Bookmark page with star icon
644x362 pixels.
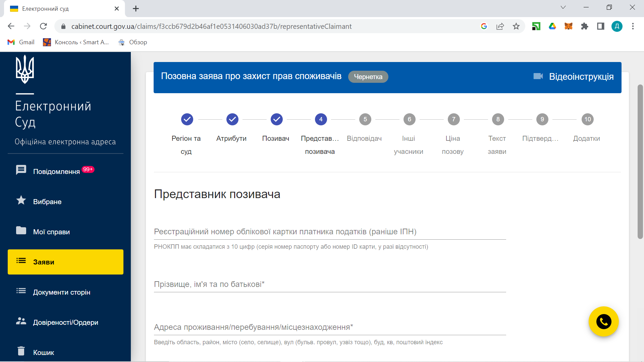[516, 26]
